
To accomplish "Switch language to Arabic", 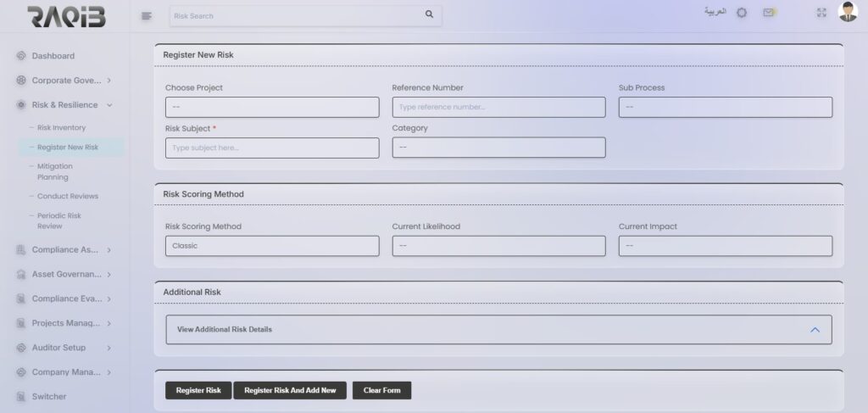I will click(715, 13).
